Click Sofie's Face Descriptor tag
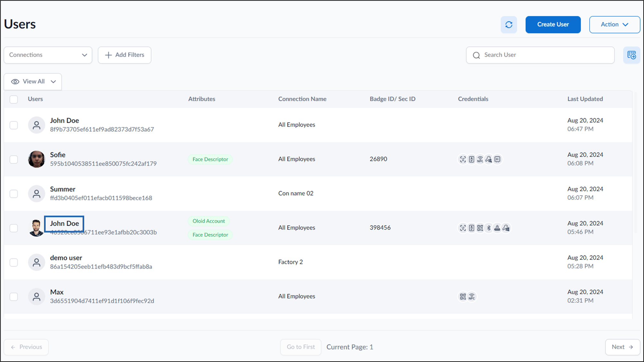644x362 pixels. point(210,159)
